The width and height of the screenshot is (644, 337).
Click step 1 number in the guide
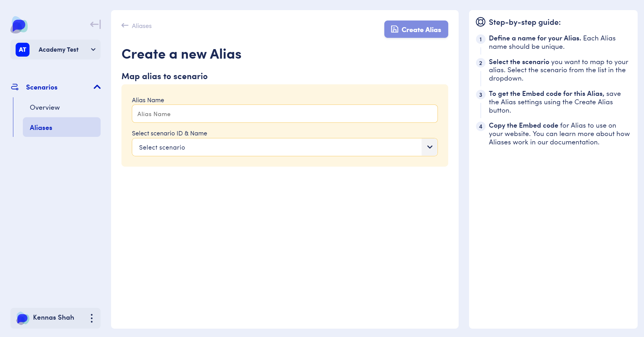(x=481, y=39)
